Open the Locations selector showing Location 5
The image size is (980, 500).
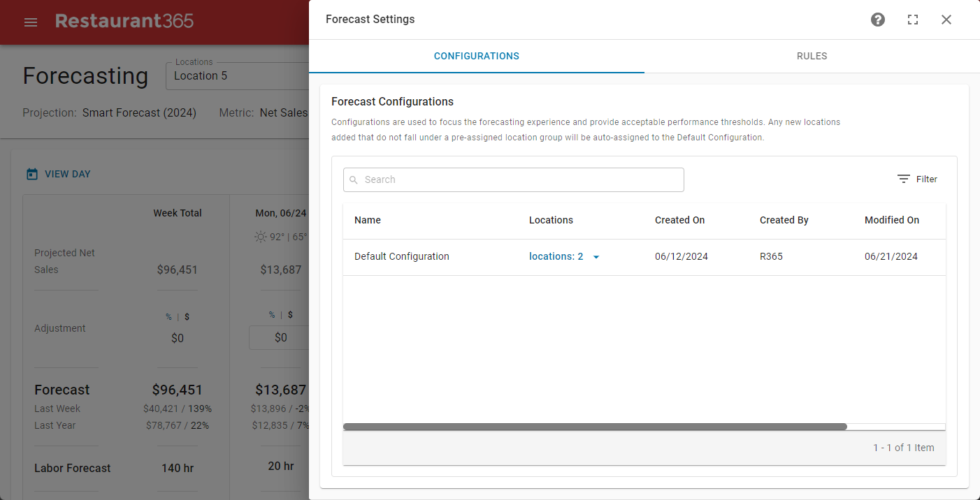click(x=238, y=75)
